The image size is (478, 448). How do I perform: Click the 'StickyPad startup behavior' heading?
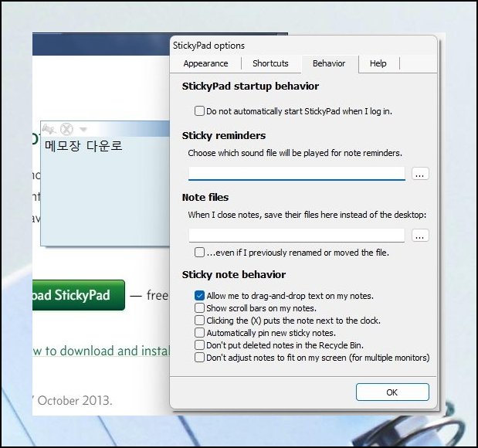[250, 86]
